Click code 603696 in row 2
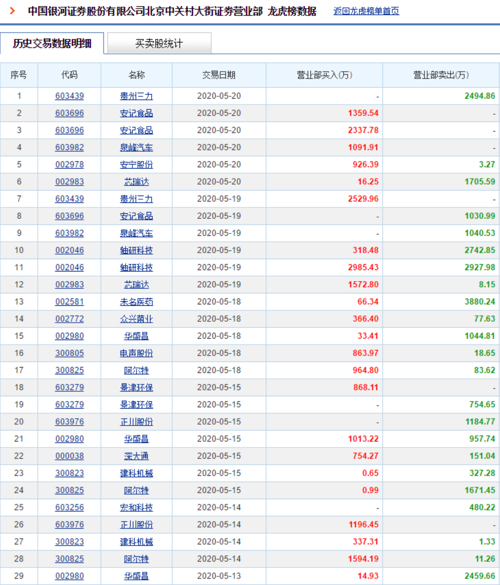The width and height of the screenshot is (500, 585). (69, 113)
